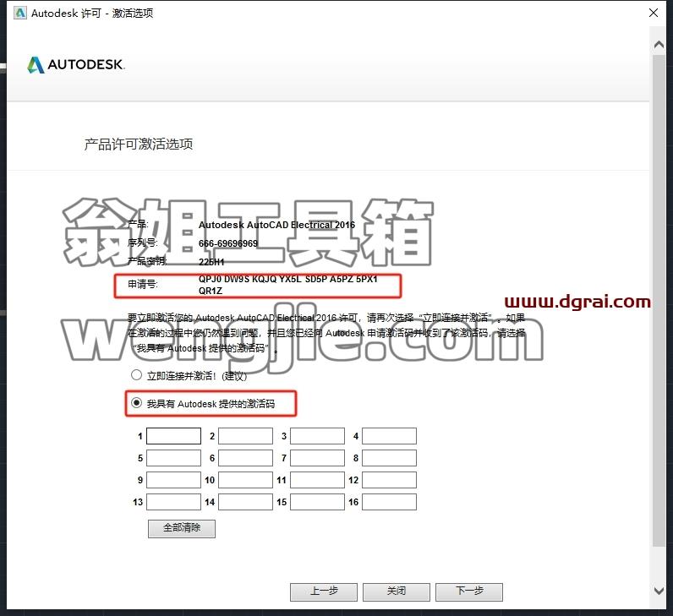Focus activation code field 14
This screenshot has width=673, height=616.
point(245,502)
